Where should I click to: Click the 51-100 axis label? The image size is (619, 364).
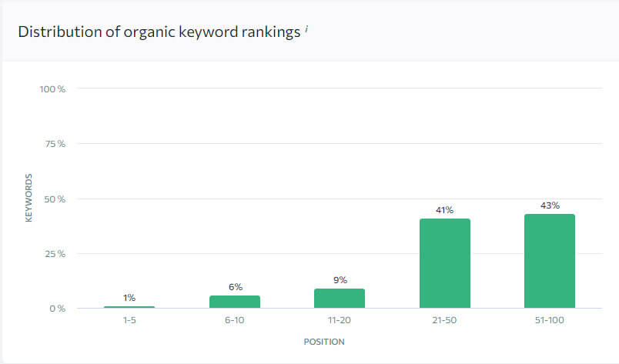pyautogui.click(x=550, y=320)
